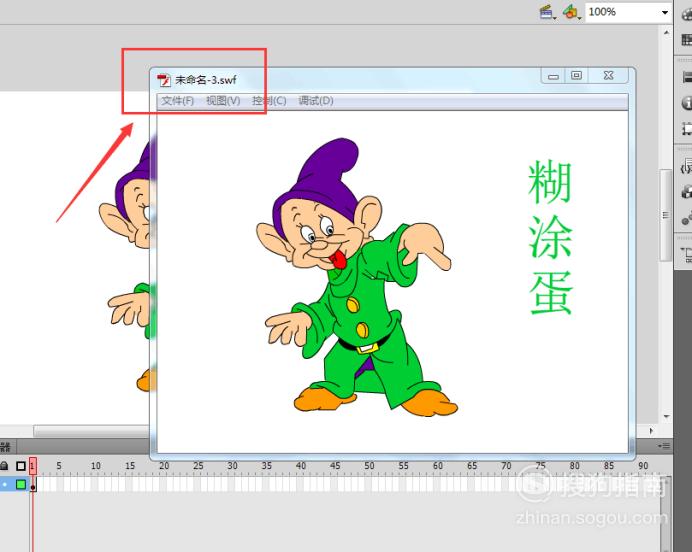Click the red playhead at frame 1
692x552 pixels.
click(x=33, y=466)
